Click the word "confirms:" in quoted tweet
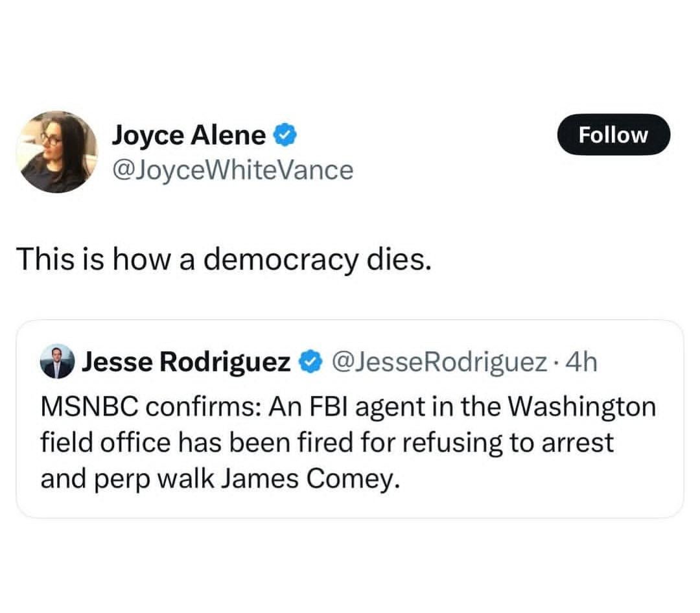700x613 pixels. 203,408
